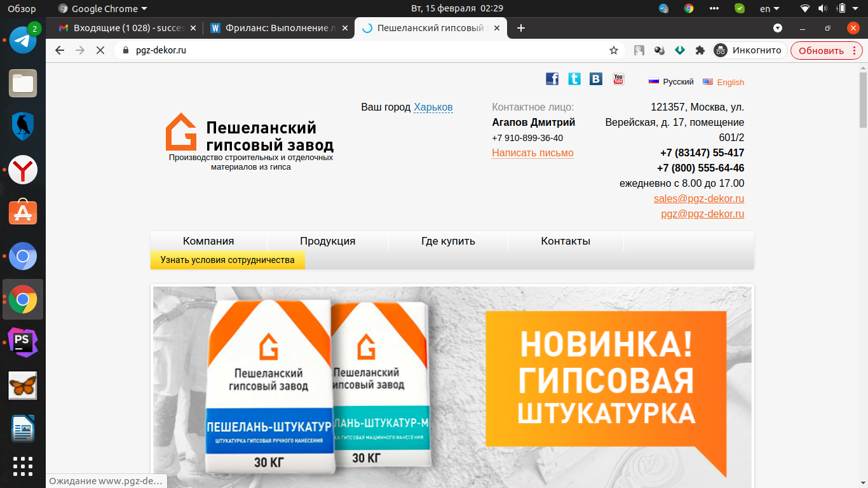Open the tab search dropdown
This screenshot has height=488, width=868.
778,28
